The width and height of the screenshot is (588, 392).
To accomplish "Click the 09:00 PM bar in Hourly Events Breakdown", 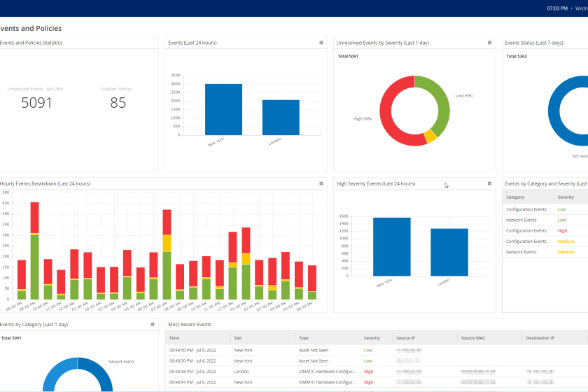I will point(34,251).
